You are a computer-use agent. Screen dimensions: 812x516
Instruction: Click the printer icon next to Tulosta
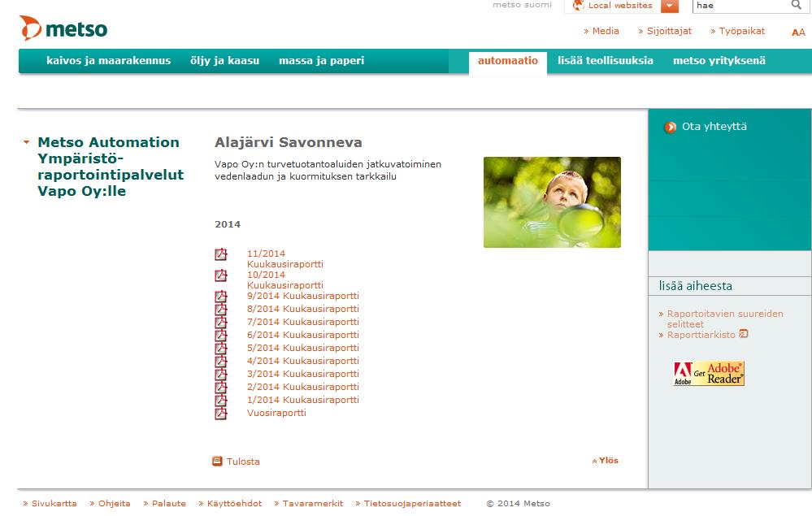coord(218,461)
